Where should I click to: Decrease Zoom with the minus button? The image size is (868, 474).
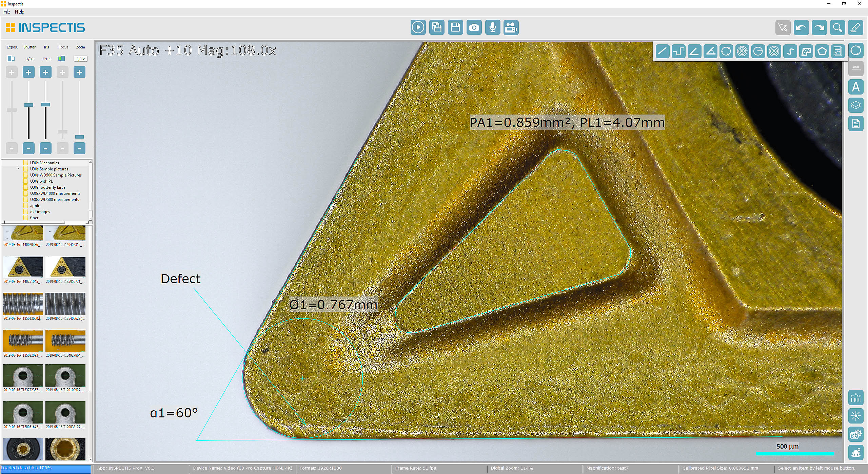[79, 148]
